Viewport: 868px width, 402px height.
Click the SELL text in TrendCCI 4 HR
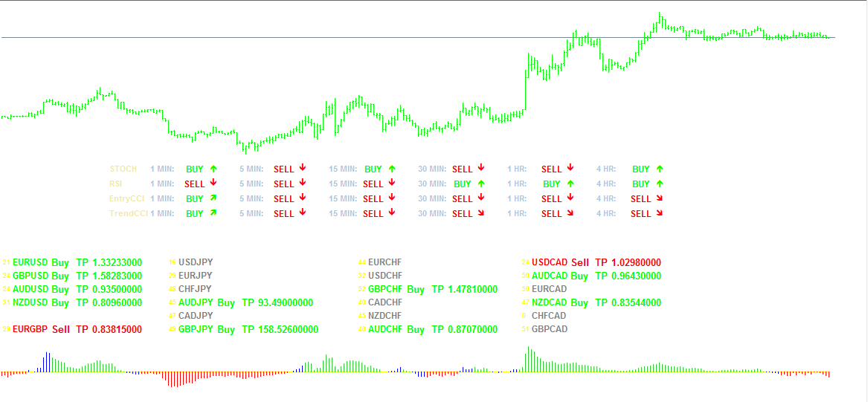click(641, 214)
